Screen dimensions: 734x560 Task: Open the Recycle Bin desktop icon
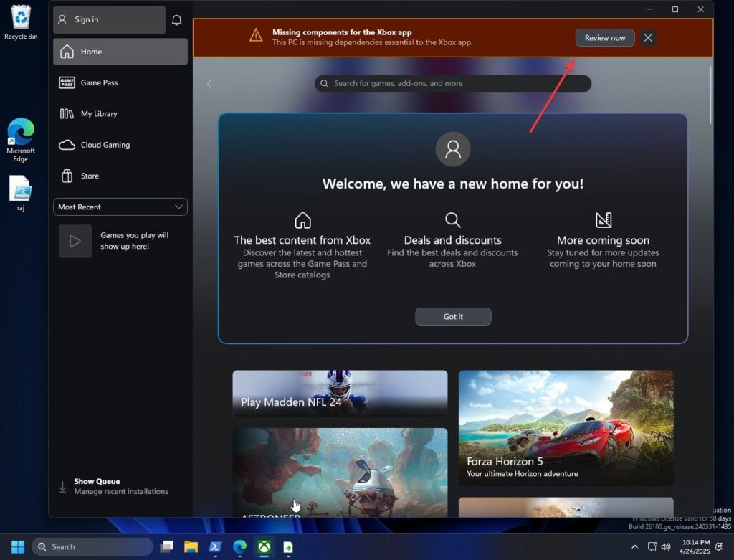point(21,22)
